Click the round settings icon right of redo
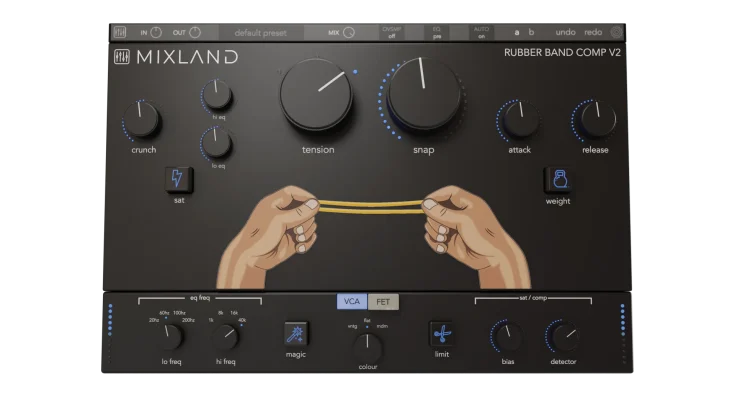The image size is (735, 400). click(616, 32)
